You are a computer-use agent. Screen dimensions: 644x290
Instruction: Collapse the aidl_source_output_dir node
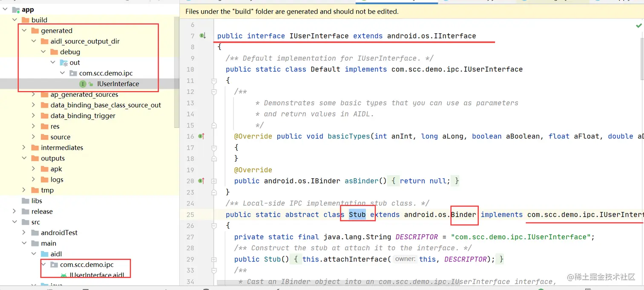coord(34,41)
